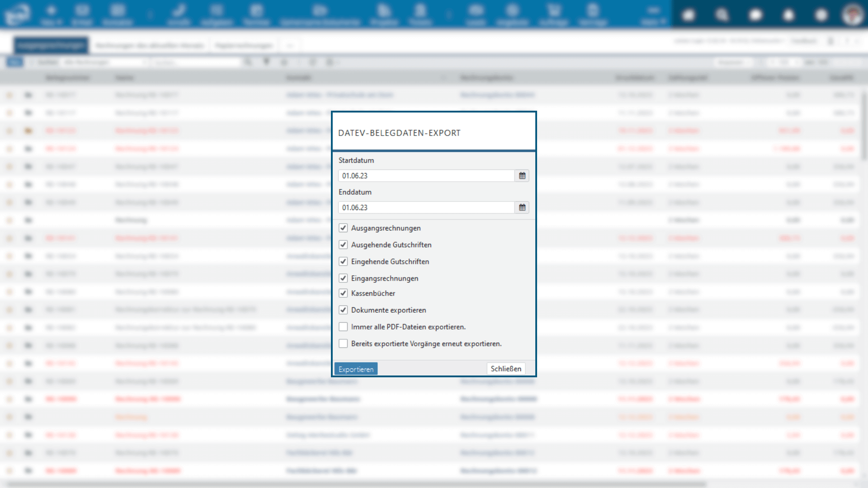Click the settings gear in the dark header area
This screenshot has height=488, width=868.
[x=821, y=14]
